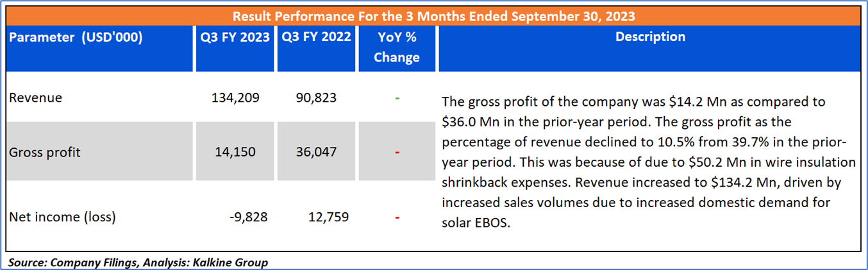Viewport: 868px width, 270px height.
Task: Click the Net income (loss) row label
Action: click(x=62, y=217)
